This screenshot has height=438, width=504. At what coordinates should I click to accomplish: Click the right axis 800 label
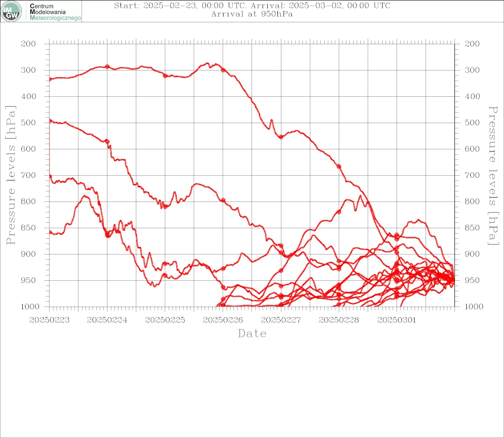click(472, 202)
